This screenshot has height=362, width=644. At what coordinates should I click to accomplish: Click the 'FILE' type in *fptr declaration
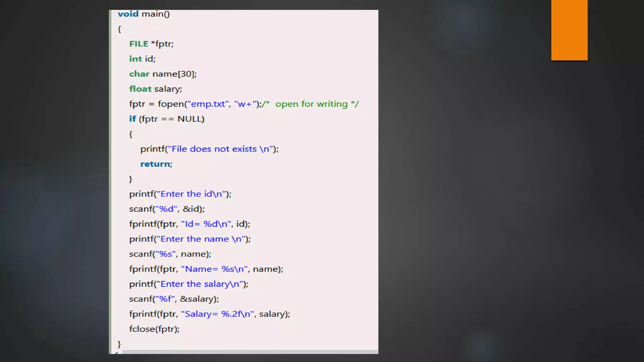pos(139,44)
